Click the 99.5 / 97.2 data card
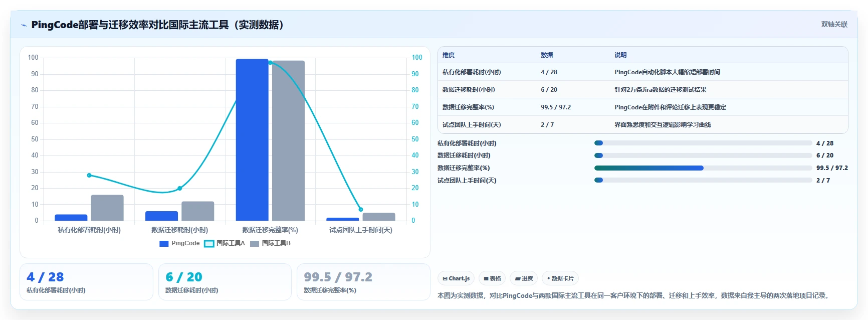This screenshot has width=868, height=320. point(363,282)
